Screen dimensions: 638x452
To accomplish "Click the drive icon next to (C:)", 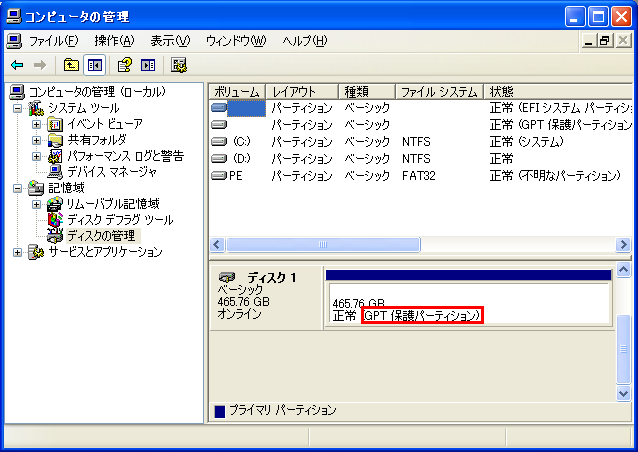I will tap(219, 142).
